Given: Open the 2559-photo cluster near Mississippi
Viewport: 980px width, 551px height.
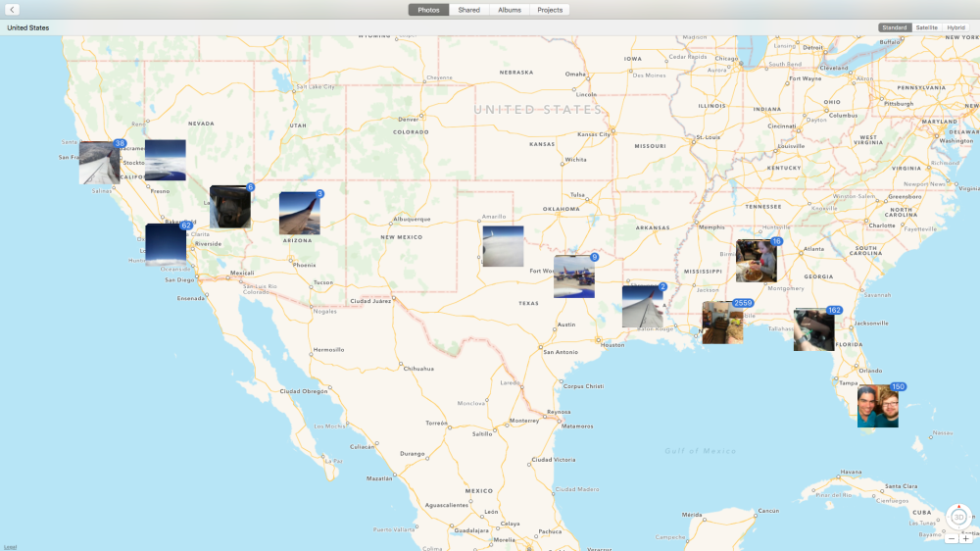Looking at the screenshot, I should [722, 323].
